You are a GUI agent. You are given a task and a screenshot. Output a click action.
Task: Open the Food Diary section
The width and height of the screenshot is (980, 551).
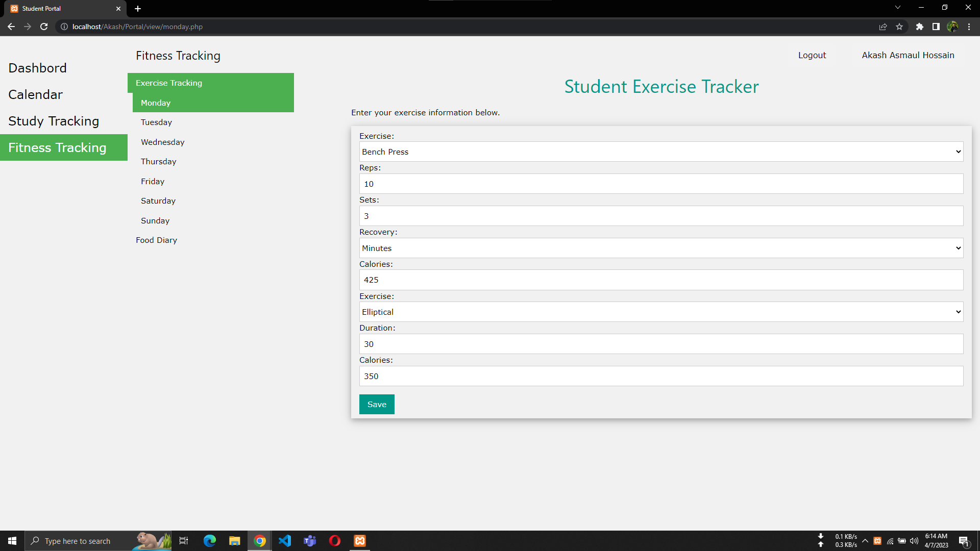[156, 240]
